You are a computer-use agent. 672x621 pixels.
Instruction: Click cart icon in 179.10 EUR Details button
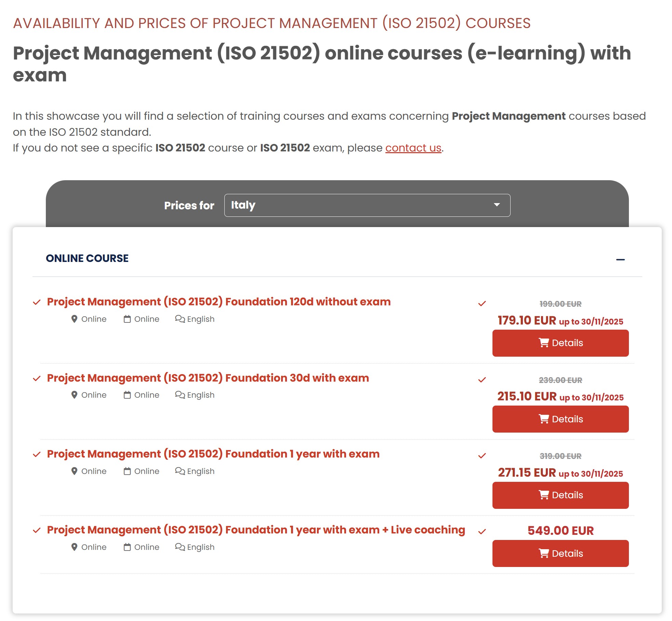[x=544, y=343]
